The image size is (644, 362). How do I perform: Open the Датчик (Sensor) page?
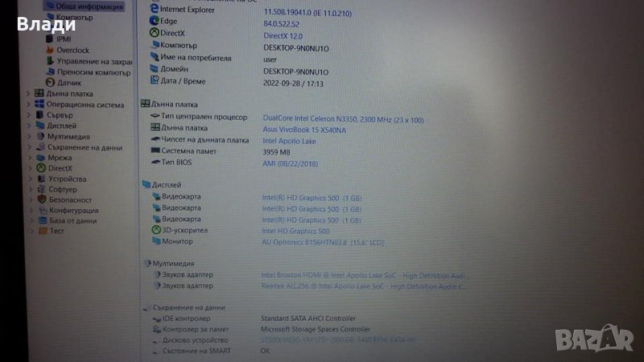pyautogui.click(x=69, y=82)
